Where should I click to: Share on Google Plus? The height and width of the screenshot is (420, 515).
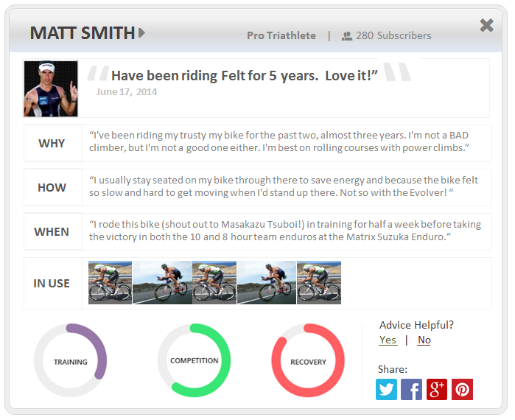coord(437,390)
